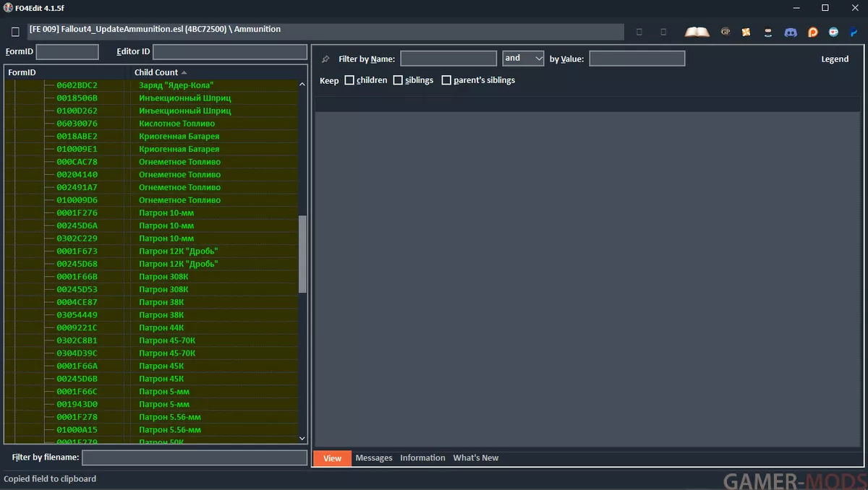
Task: Open the help book icon
Action: [x=697, y=32]
